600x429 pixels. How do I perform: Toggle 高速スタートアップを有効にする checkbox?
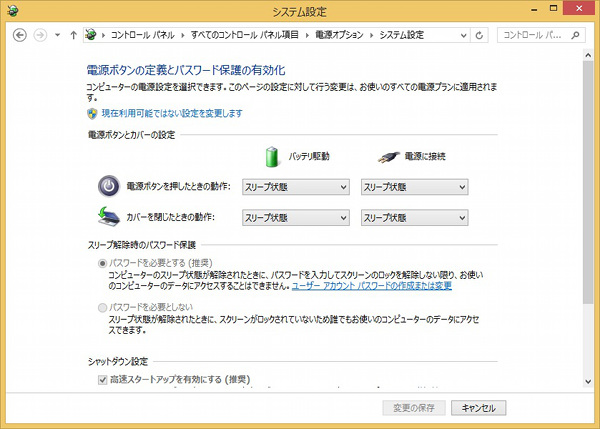(x=103, y=380)
